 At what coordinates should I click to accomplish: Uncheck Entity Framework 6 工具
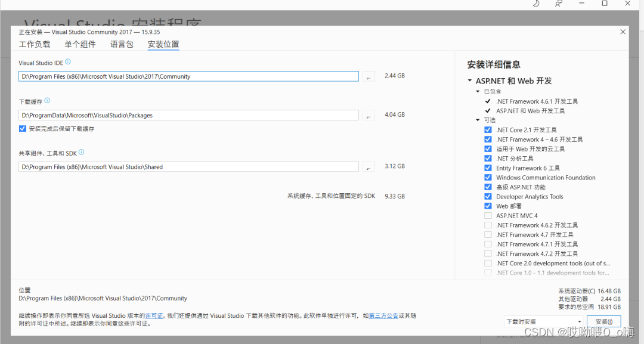pos(488,168)
